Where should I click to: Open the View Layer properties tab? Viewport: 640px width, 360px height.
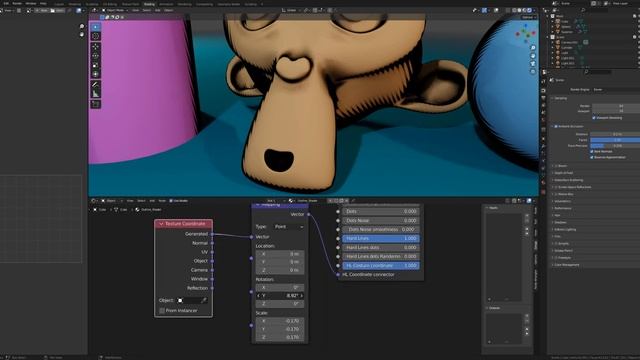click(x=544, y=105)
